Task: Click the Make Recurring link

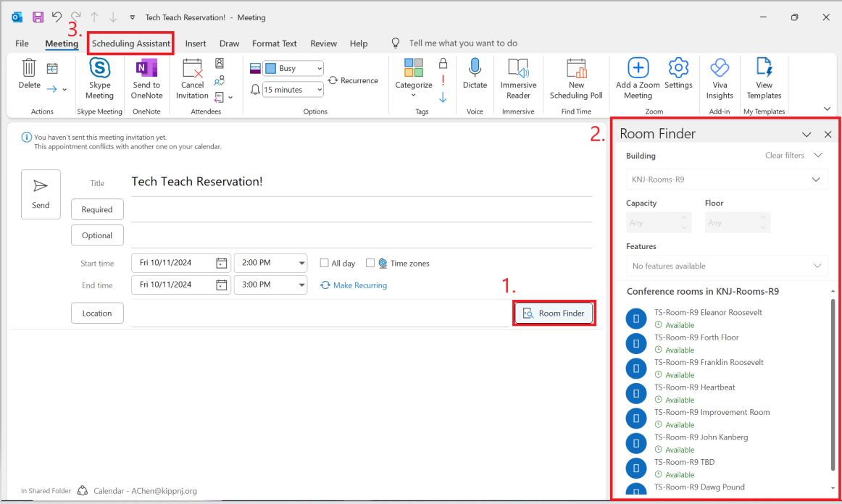Action: pyautogui.click(x=359, y=285)
